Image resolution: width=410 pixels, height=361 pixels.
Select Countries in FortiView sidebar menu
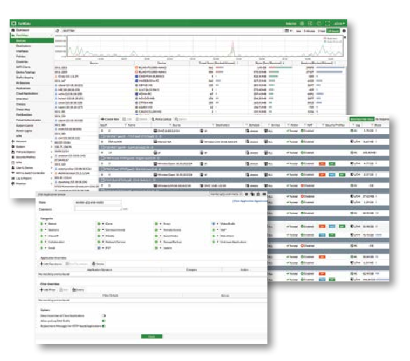22,62
